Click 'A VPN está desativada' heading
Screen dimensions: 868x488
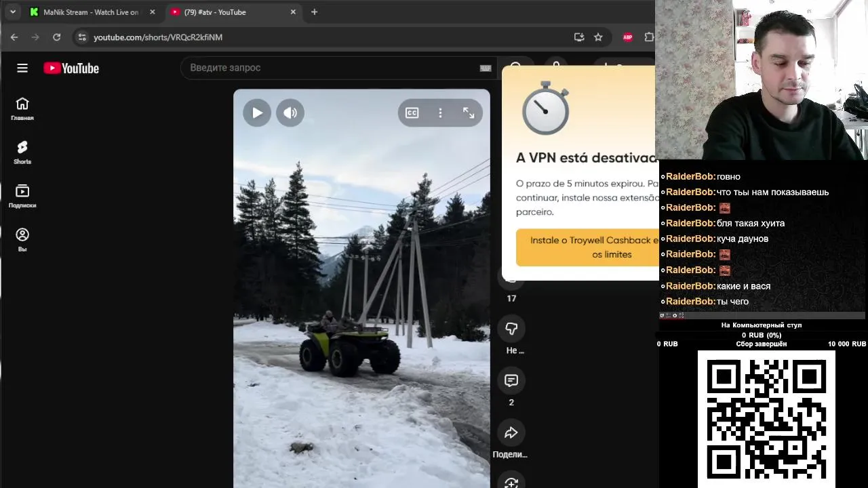586,158
